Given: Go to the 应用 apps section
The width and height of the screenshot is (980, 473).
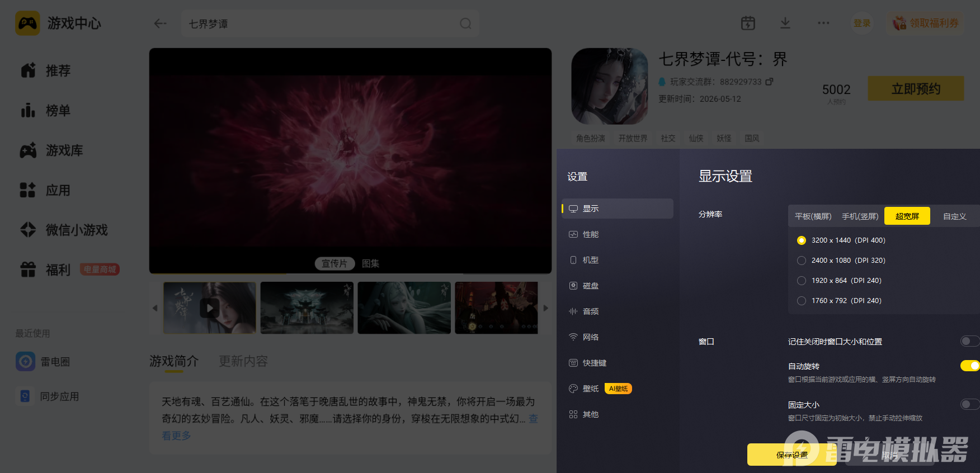Looking at the screenshot, I should (46, 190).
